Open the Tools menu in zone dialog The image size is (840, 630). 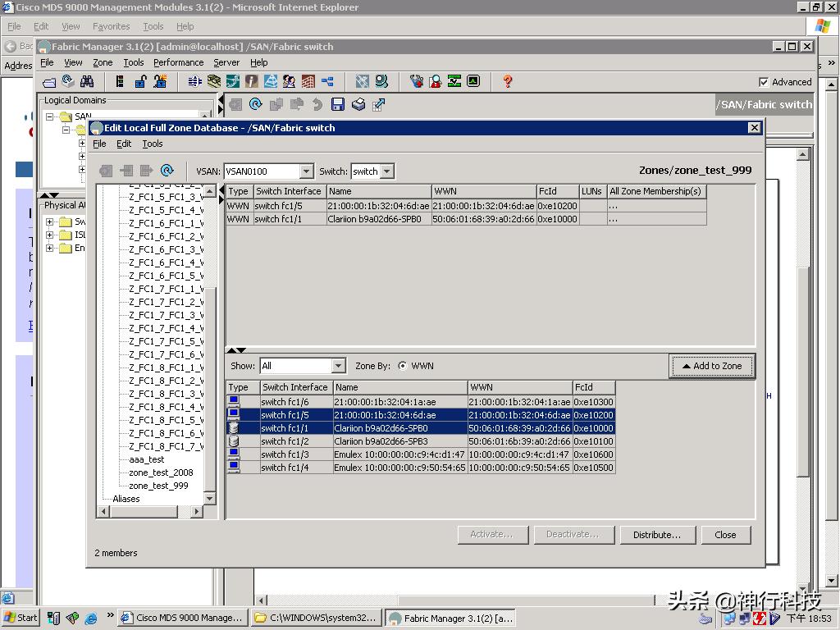click(153, 144)
